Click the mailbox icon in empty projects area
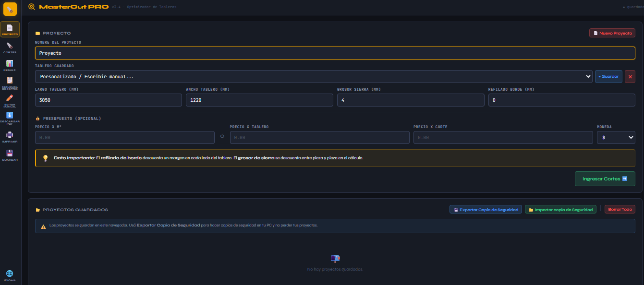The height and width of the screenshot is (285, 644). click(x=335, y=259)
